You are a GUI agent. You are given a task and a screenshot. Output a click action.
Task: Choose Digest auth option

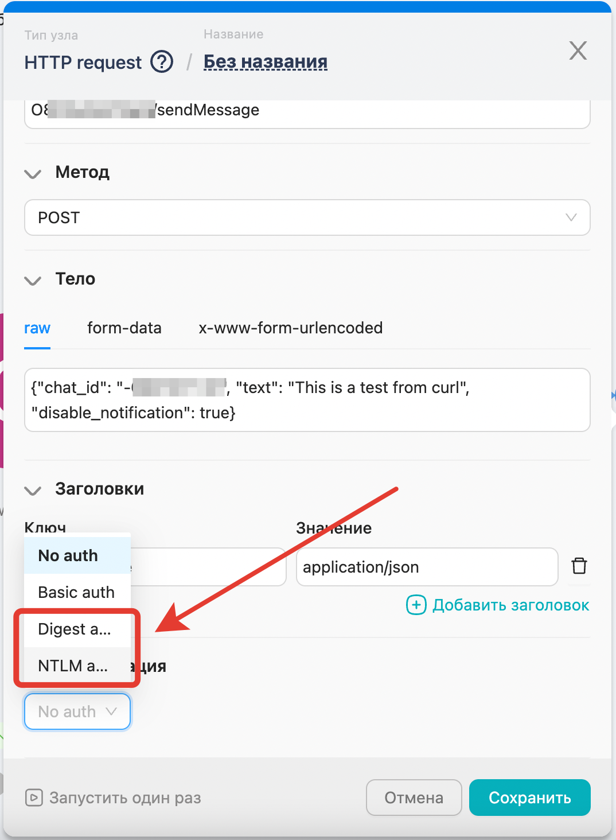coord(75,629)
